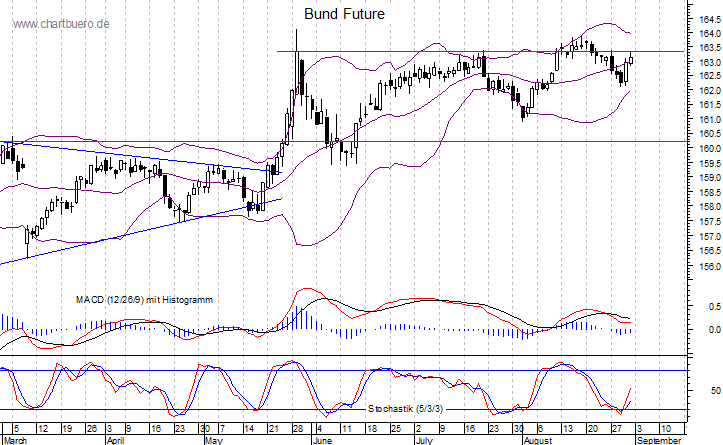Select the 0.5 value on MACD scale
Viewport: 723px width, 445px height.
click(715, 307)
